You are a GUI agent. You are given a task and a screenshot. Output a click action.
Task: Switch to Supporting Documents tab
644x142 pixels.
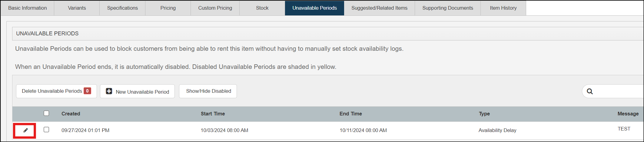[x=448, y=8]
